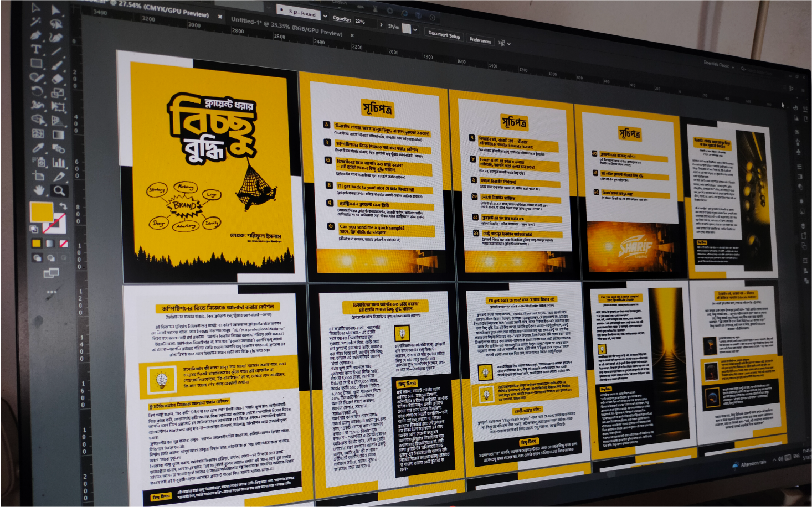Select the Perspective Grid tool
Screen dimensions: 812x507
coord(58,121)
